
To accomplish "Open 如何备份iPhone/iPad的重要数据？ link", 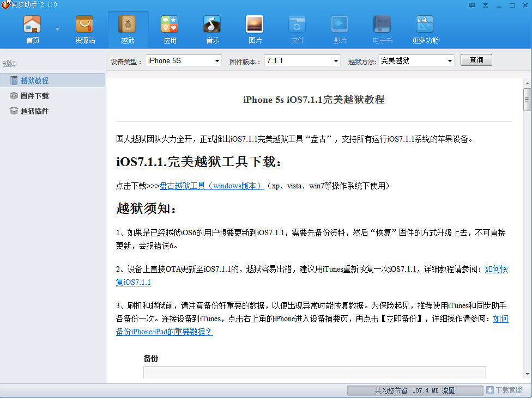I will pyautogui.click(x=164, y=332).
